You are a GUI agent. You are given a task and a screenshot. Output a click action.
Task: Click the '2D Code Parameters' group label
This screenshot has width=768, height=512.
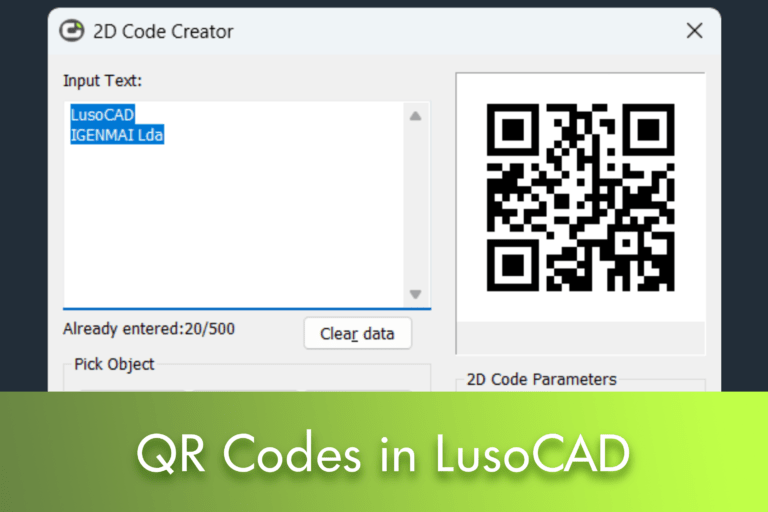(x=541, y=379)
